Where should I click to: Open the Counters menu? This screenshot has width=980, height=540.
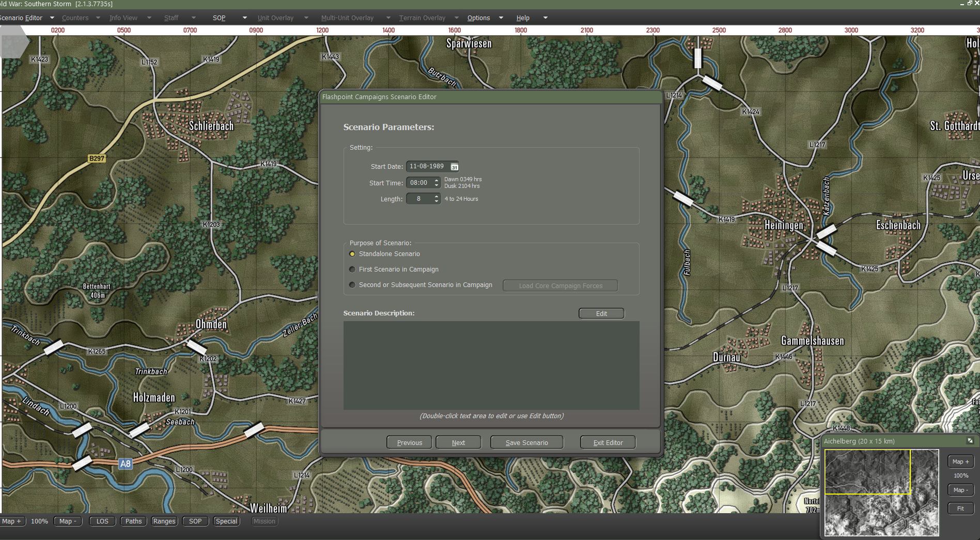click(x=75, y=18)
